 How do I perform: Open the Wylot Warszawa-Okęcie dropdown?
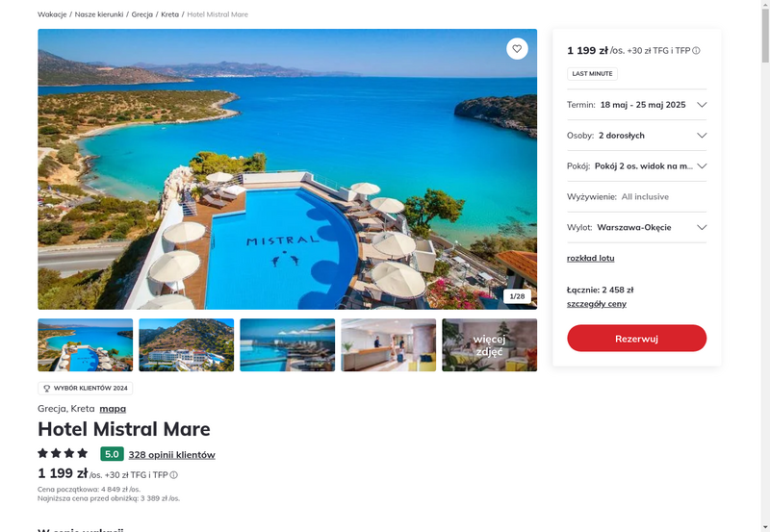tap(637, 227)
